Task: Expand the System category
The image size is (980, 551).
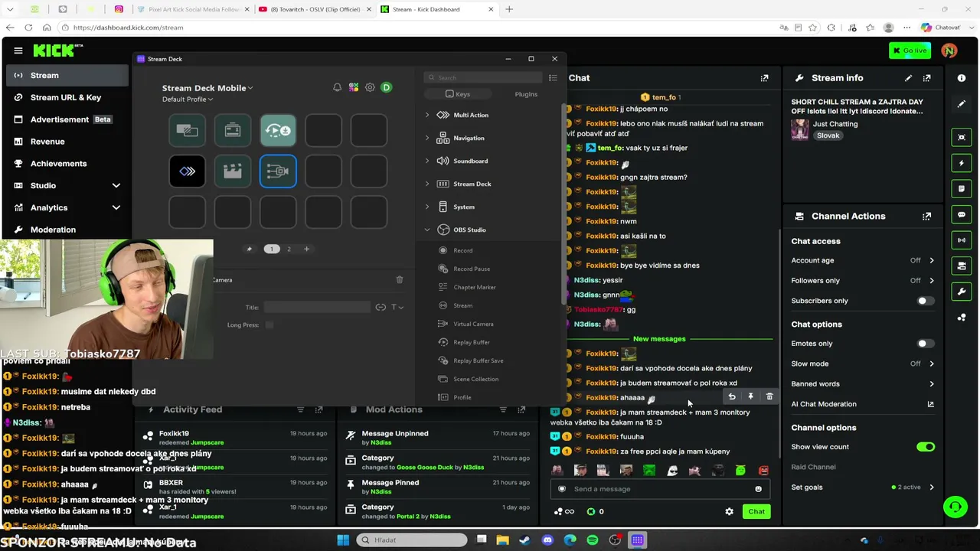Action: tap(427, 207)
